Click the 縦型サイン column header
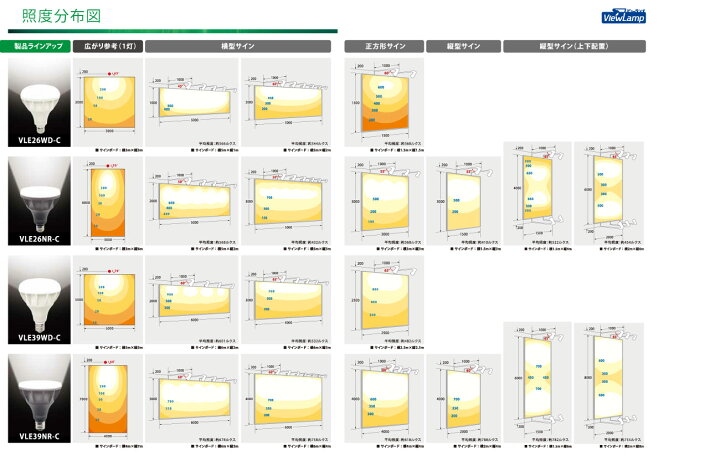This screenshot has width=720, height=471. [x=463, y=46]
